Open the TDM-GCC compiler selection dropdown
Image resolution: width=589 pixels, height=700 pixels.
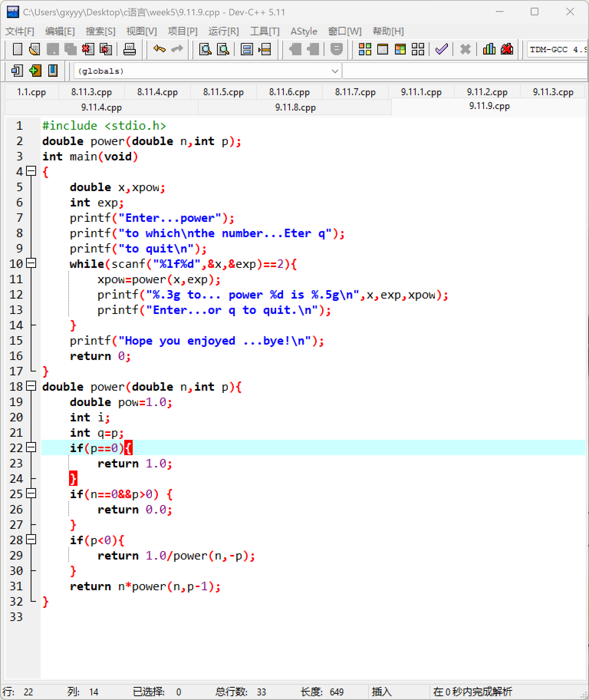(x=557, y=50)
